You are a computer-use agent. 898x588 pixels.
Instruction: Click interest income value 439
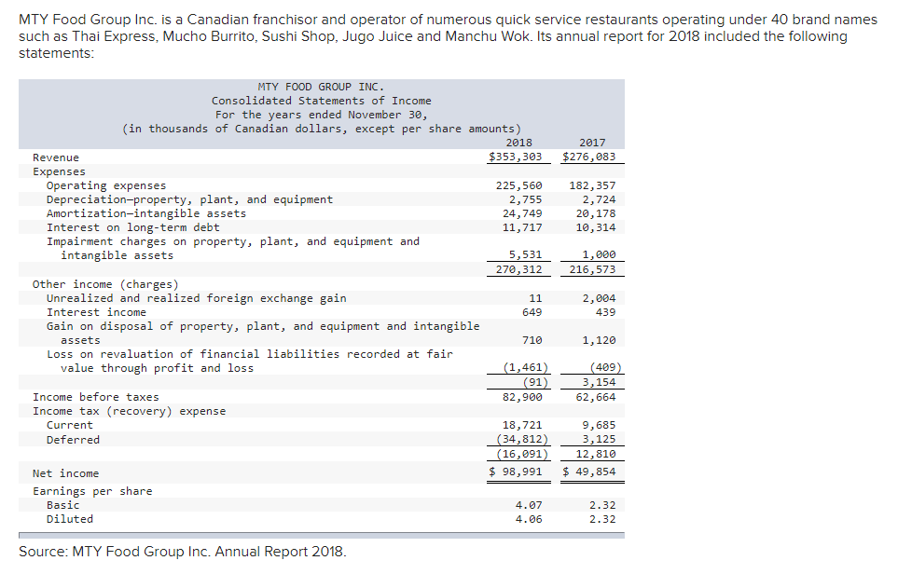605,312
